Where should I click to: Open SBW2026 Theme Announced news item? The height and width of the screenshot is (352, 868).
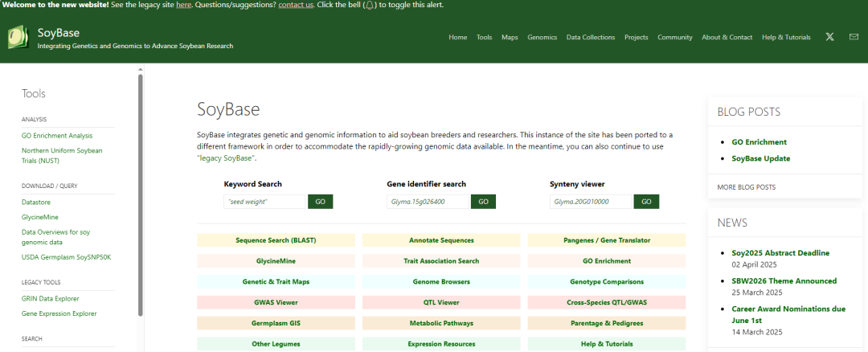[784, 280]
